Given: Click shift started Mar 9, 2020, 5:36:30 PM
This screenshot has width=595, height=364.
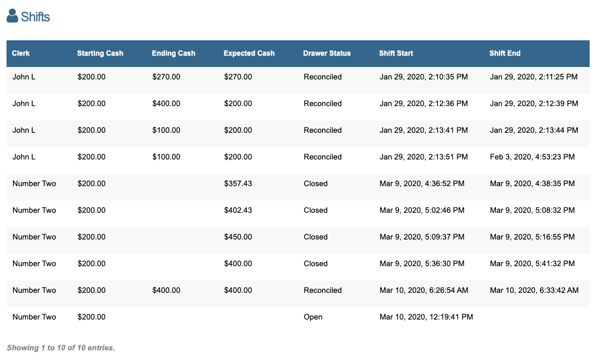Looking at the screenshot, I should (422, 264).
